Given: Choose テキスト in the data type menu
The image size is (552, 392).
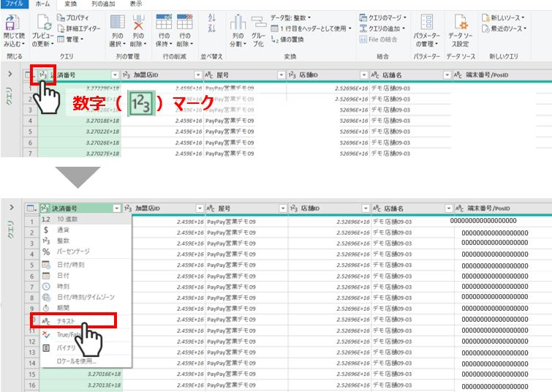Looking at the screenshot, I should 67,321.
